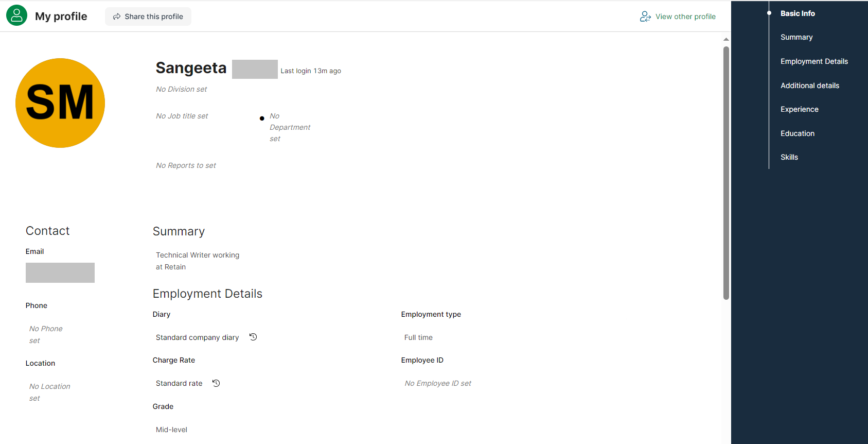Click the share arrow icon
Image resolution: width=868 pixels, height=444 pixels.
click(x=117, y=16)
